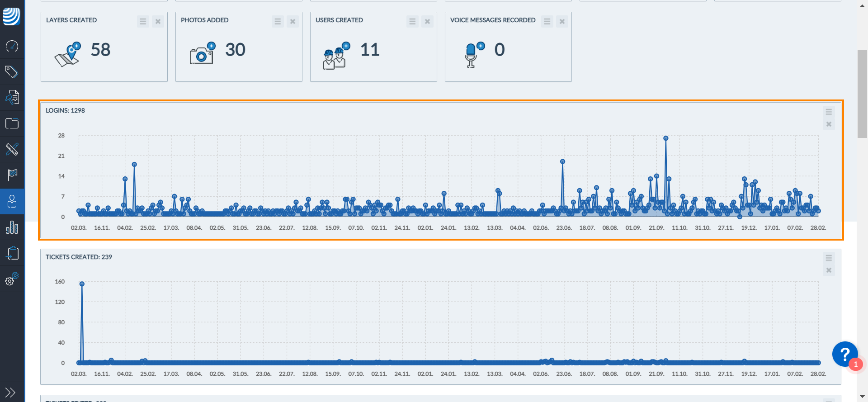Open the Tickets Created chart menu
This screenshot has height=402, width=868.
coord(829,258)
